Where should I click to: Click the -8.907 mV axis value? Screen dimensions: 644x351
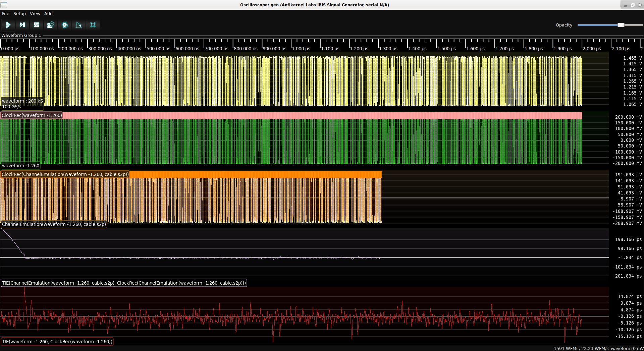630,199
